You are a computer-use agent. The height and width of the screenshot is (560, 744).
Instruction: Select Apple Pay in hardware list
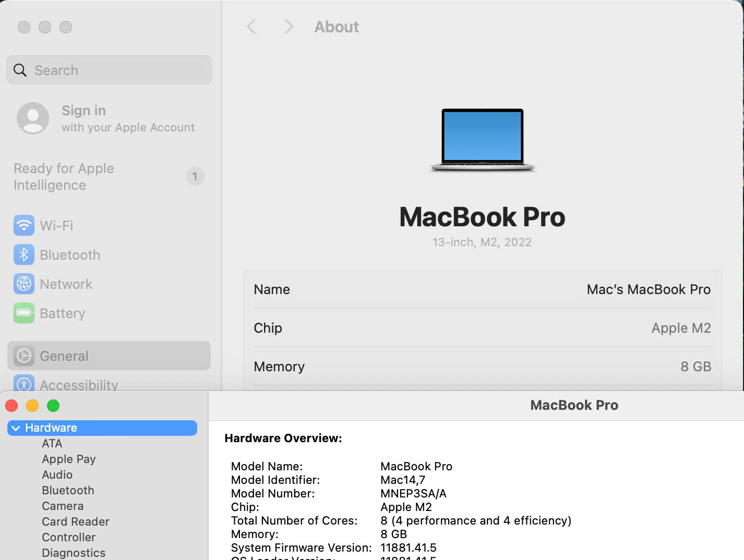(69, 459)
